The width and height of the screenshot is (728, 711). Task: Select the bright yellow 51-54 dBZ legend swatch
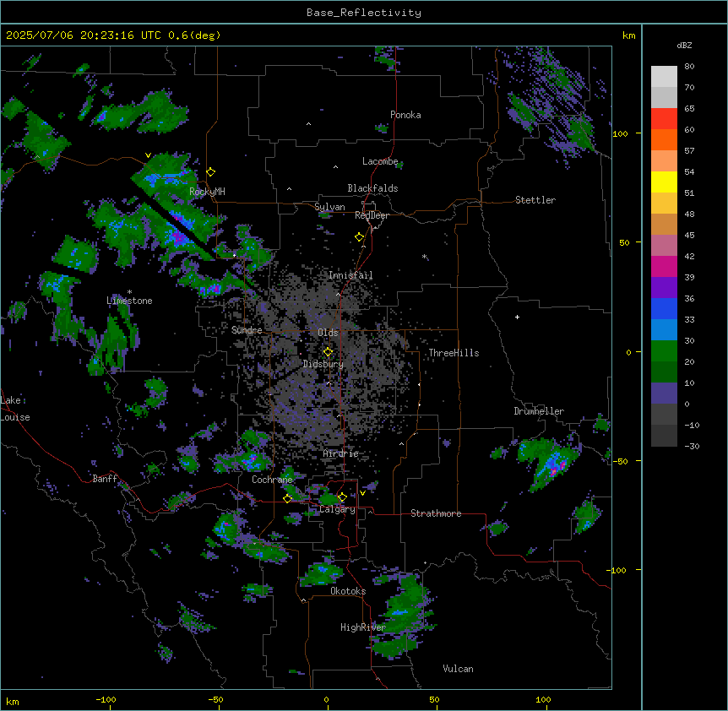coord(664,182)
